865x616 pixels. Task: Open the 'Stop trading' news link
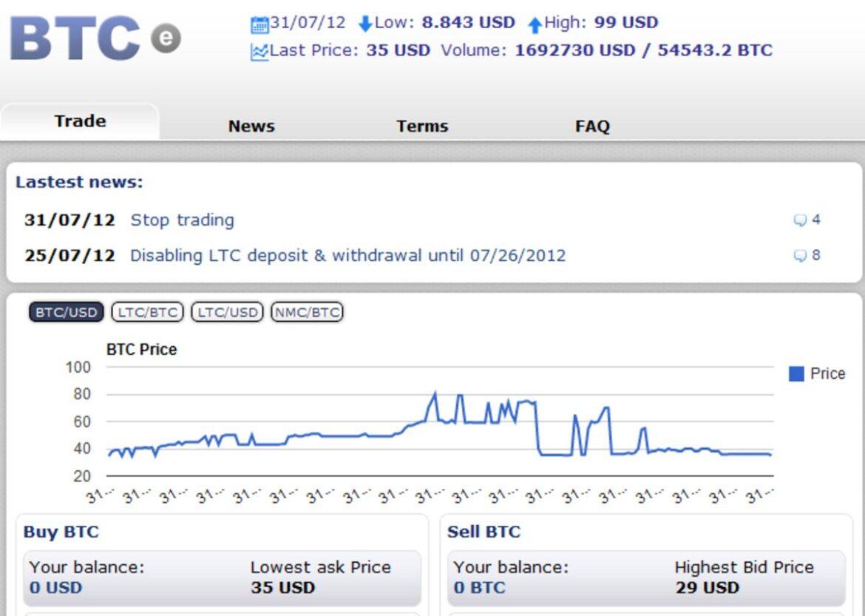click(182, 220)
